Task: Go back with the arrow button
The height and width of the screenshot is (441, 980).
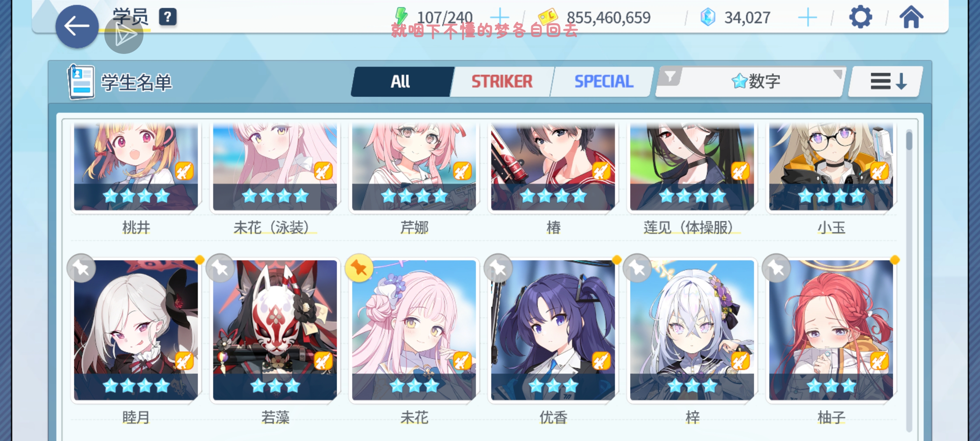Action: (x=77, y=26)
